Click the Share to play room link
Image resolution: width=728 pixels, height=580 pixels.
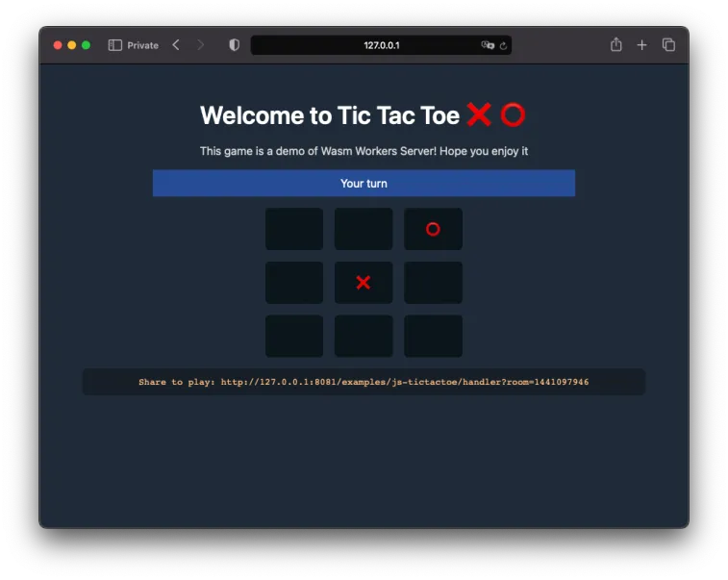point(404,382)
